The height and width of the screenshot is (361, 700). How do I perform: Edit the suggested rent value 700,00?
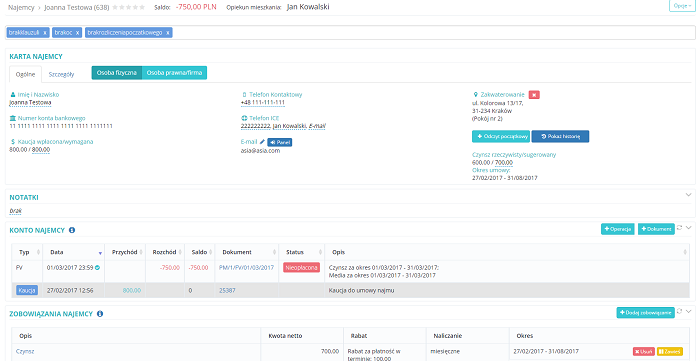[x=504, y=162]
